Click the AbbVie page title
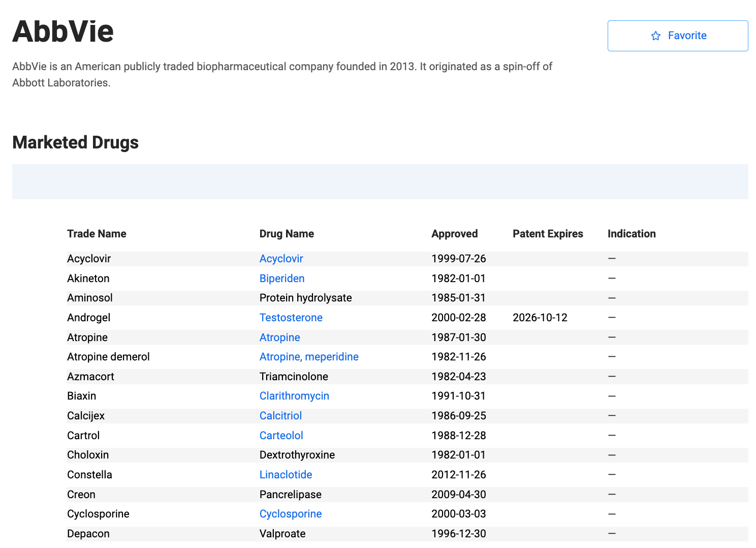 (x=63, y=31)
